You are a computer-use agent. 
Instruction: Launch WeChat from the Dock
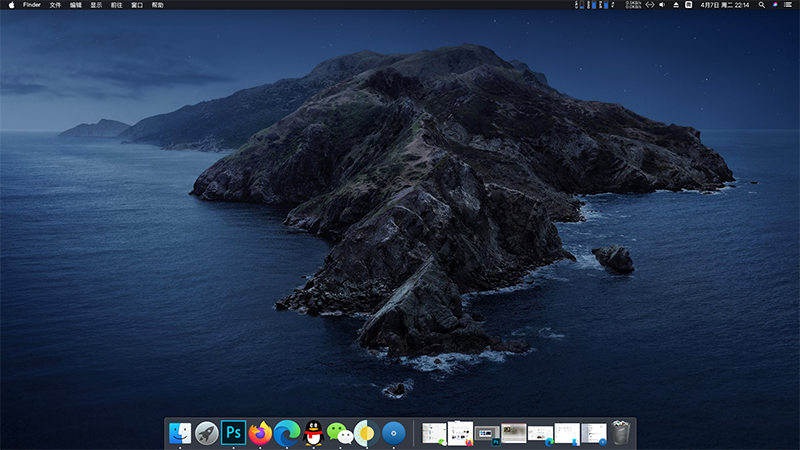pyautogui.click(x=341, y=433)
